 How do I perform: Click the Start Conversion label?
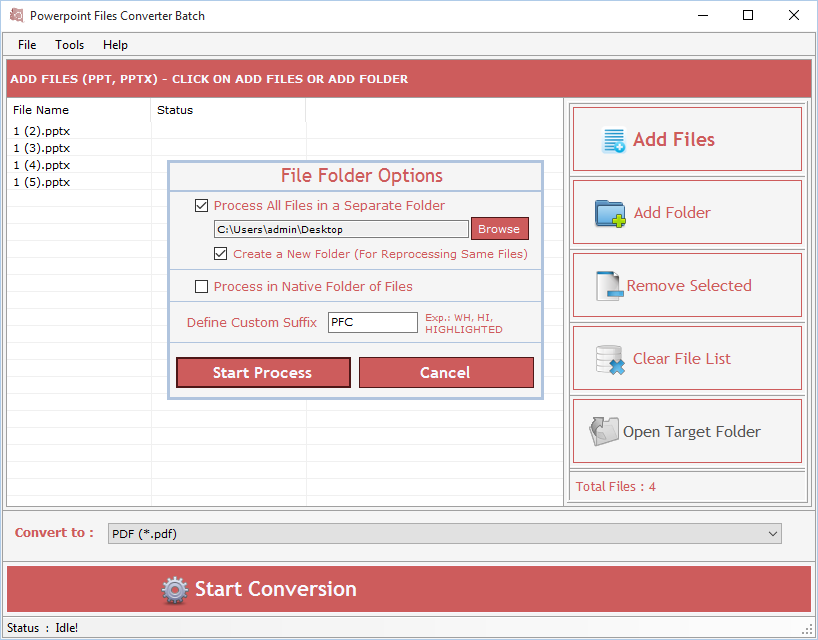275,589
